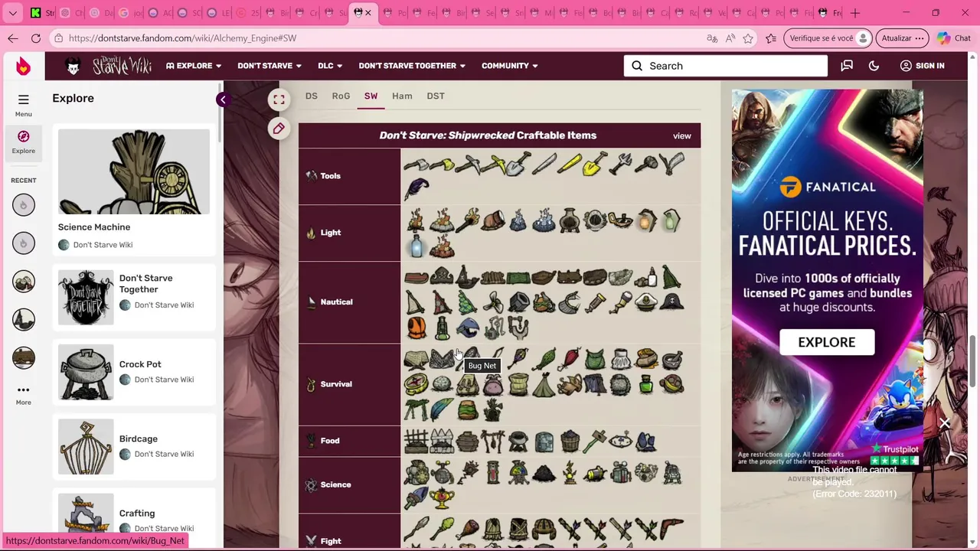Select the Drying Rack icon in Food row
Screen dimensions: 980x551
492,442
